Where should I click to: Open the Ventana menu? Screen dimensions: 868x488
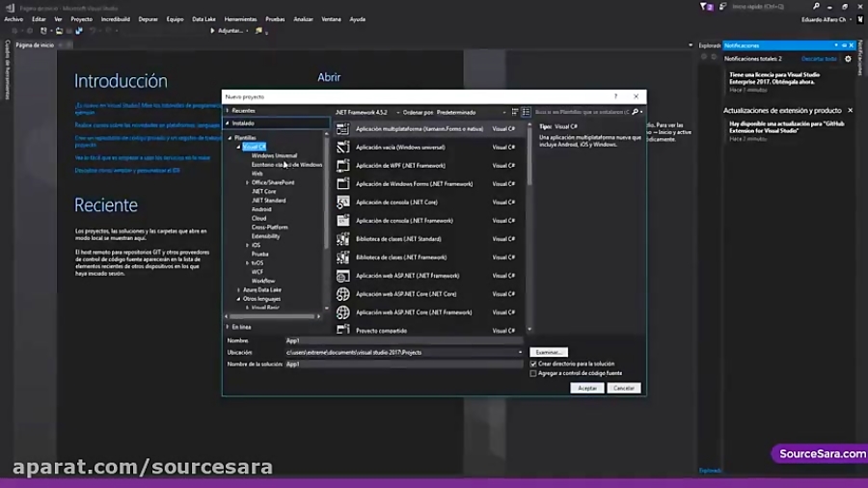(x=331, y=19)
